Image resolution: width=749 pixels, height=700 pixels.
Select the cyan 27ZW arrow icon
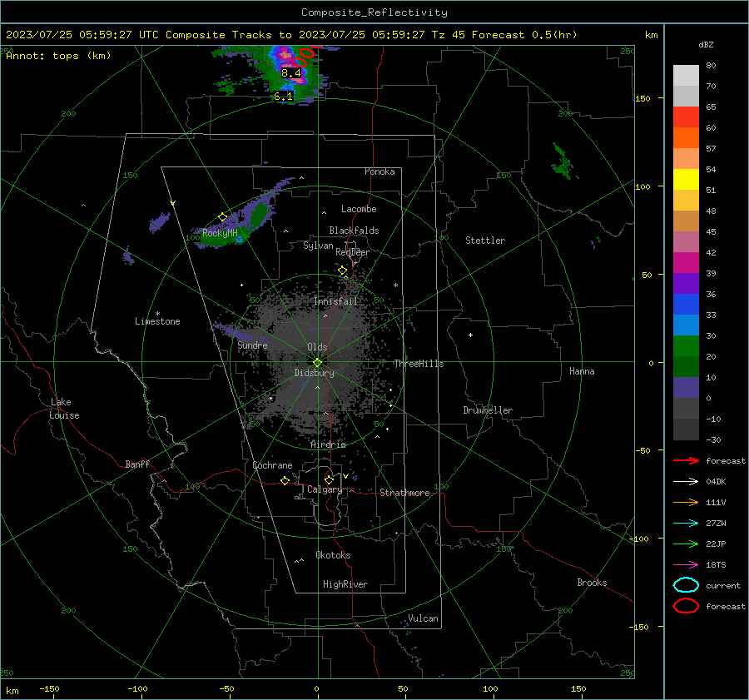[x=686, y=524]
